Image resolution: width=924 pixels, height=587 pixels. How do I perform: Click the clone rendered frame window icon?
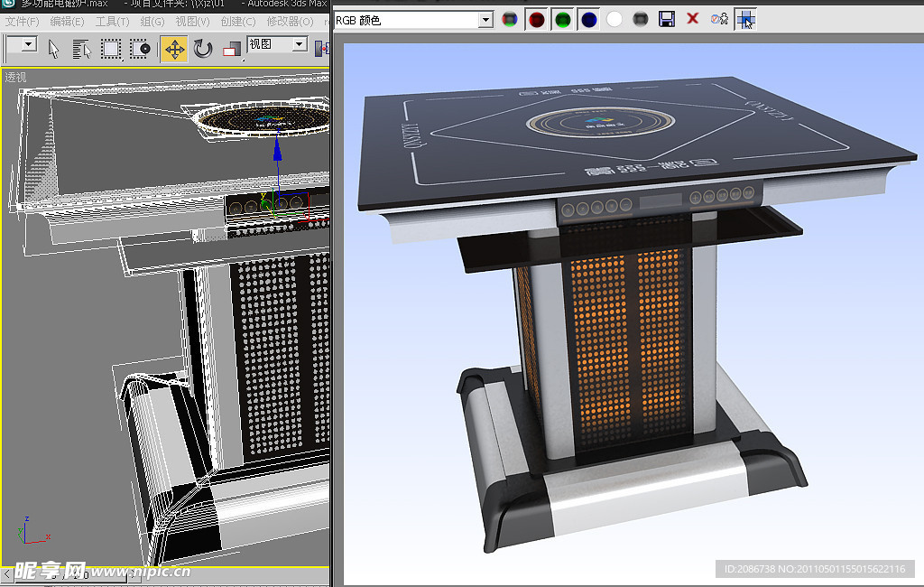coord(719,19)
